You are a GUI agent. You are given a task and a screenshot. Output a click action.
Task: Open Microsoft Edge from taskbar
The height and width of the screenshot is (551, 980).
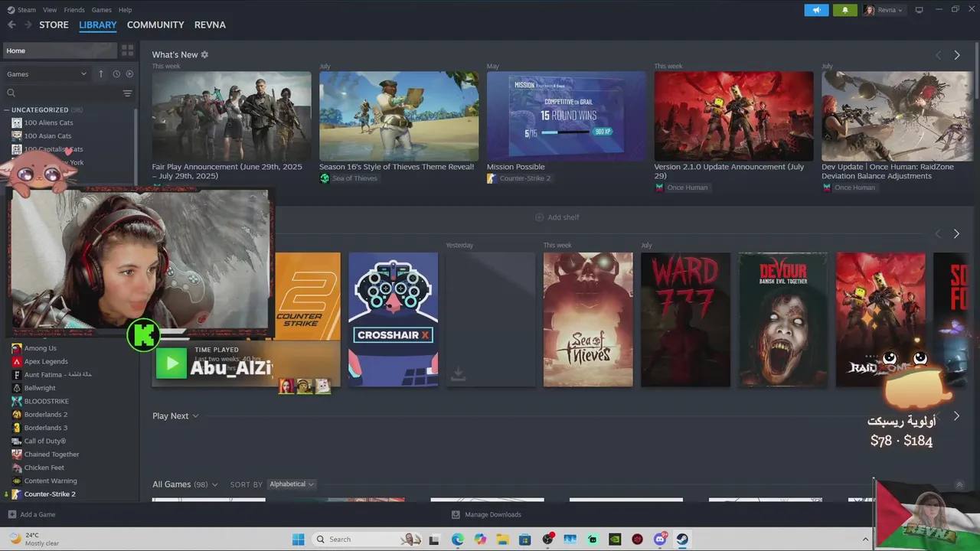point(457,540)
